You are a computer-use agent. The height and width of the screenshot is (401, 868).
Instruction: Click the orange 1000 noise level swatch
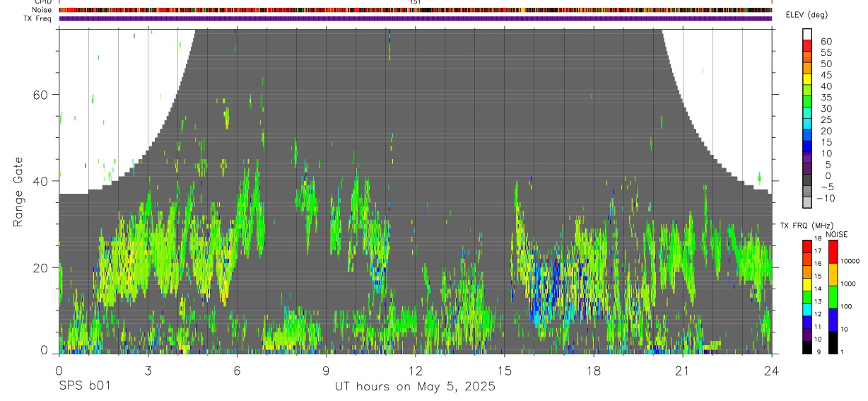pyautogui.click(x=833, y=274)
